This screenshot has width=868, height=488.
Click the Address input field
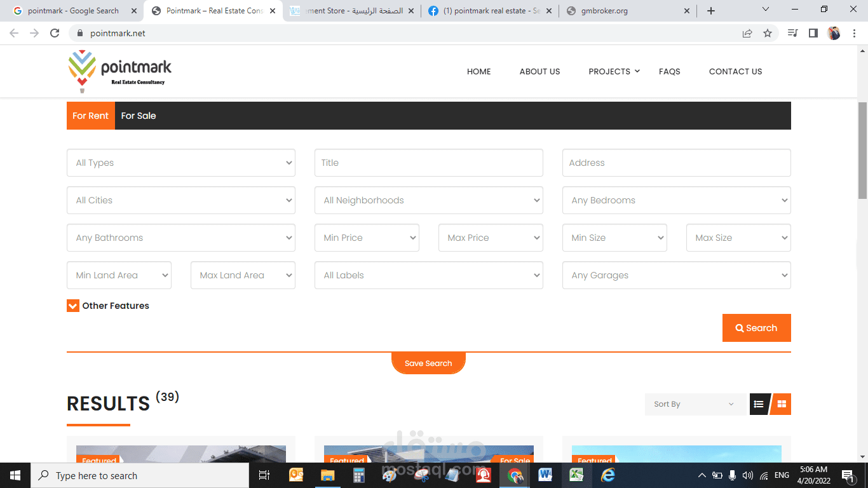[677, 163]
